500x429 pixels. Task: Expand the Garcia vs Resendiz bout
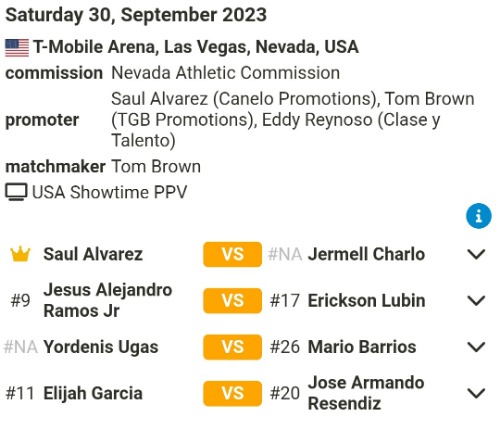(x=476, y=393)
